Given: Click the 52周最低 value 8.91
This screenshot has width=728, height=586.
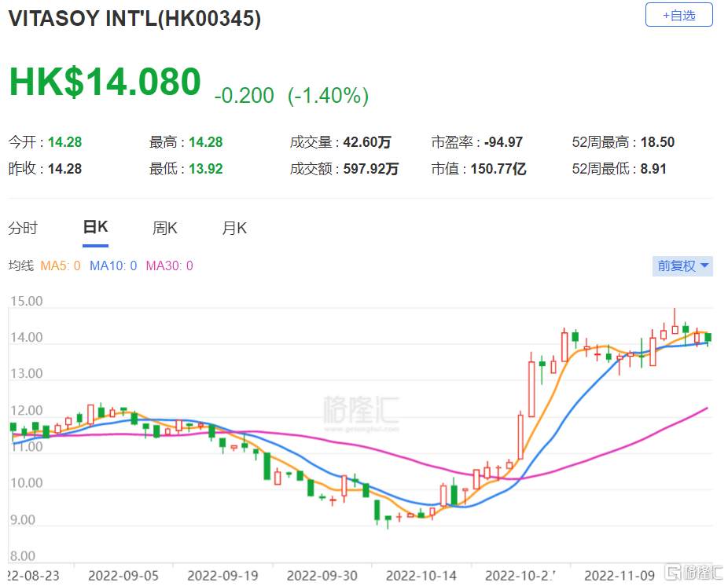Looking at the screenshot, I should tap(654, 168).
